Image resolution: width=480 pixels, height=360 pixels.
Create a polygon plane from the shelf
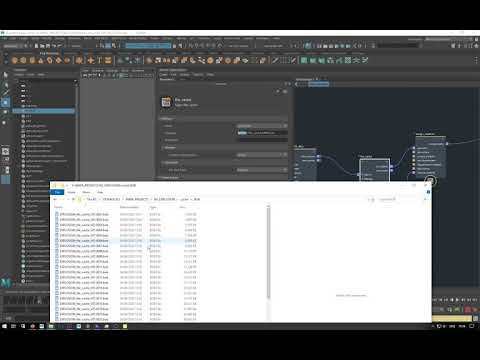tap(58, 60)
